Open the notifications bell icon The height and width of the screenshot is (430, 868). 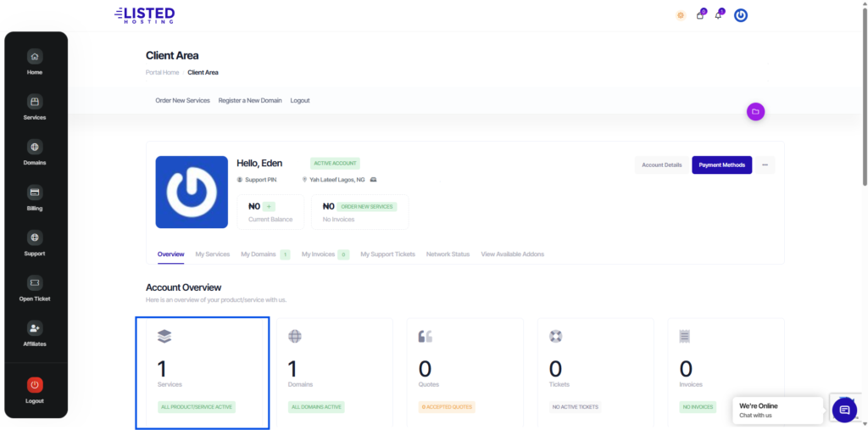coord(719,15)
